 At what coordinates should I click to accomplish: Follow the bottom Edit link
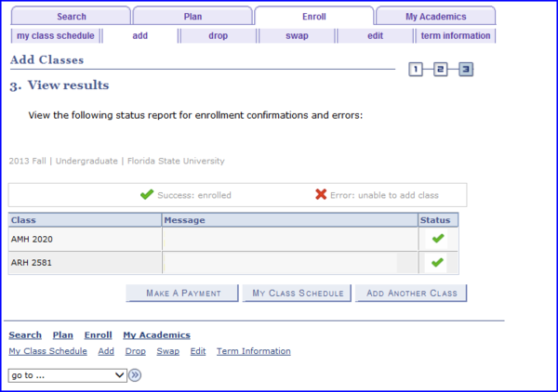(x=198, y=351)
